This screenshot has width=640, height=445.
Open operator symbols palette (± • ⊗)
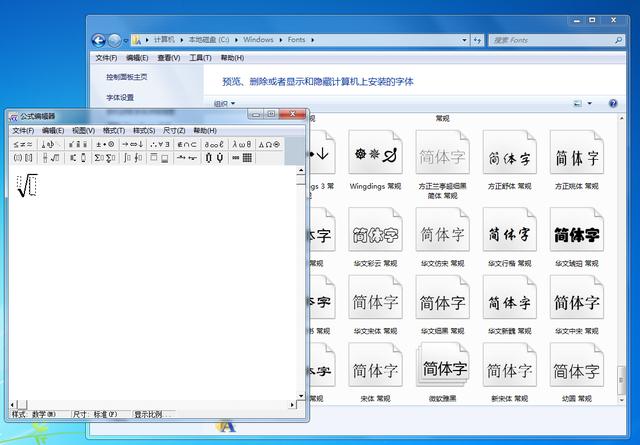coord(105,145)
